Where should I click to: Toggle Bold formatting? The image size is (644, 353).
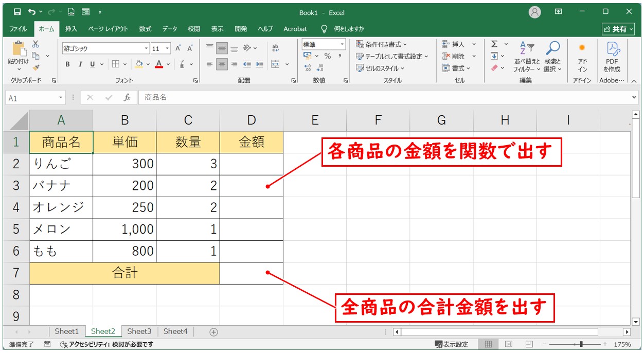pyautogui.click(x=67, y=64)
